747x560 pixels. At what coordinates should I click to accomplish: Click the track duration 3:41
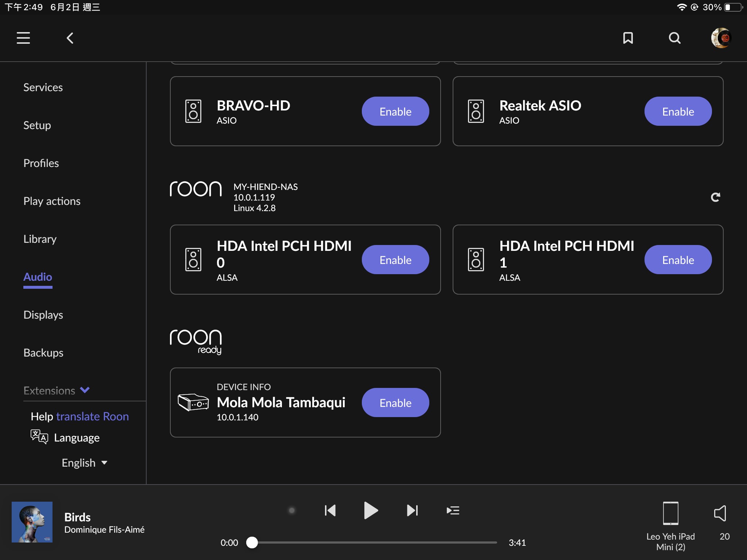517,542
